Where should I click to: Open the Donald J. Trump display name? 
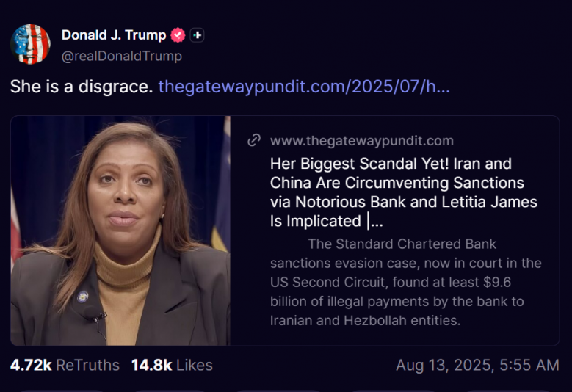pos(114,35)
